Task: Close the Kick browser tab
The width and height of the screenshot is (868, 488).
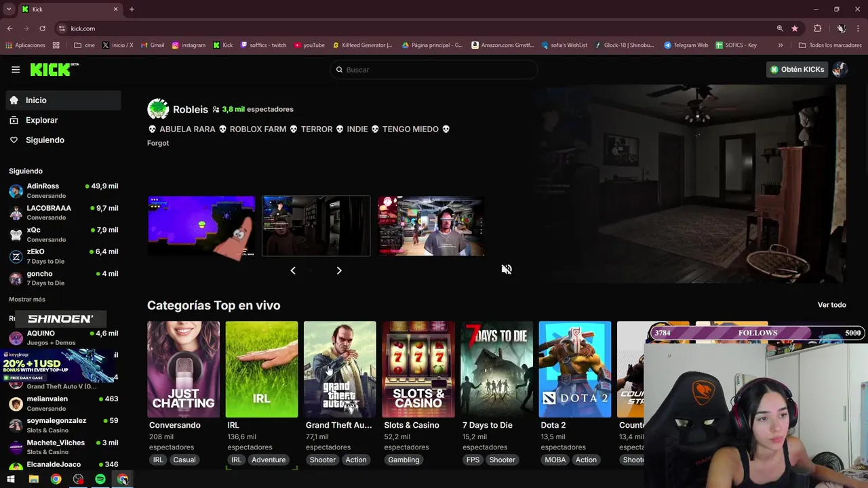Action: pyautogui.click(x=115, y=9)
